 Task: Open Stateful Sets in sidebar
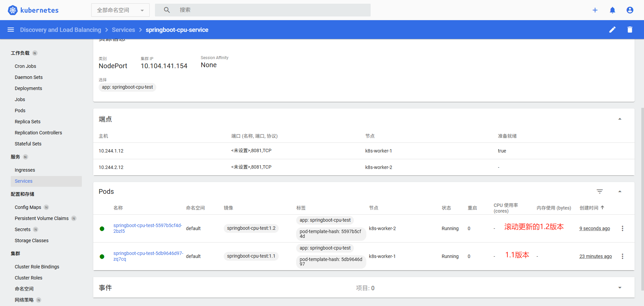[x=28, y=144]
